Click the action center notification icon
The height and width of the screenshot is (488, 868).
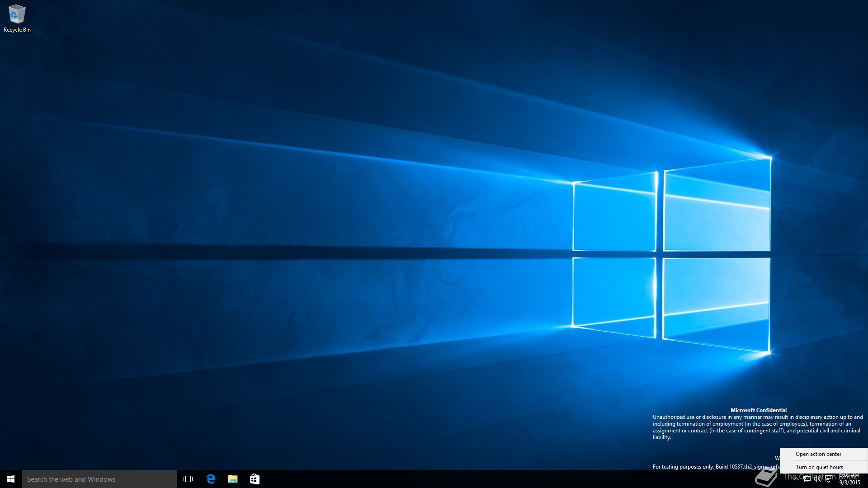click(829, 479)
